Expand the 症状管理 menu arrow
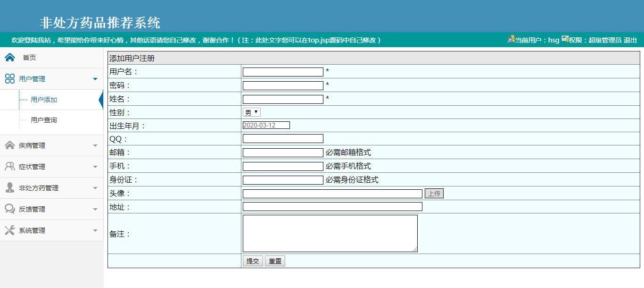 pyautogui.click(x=95, y=167)
